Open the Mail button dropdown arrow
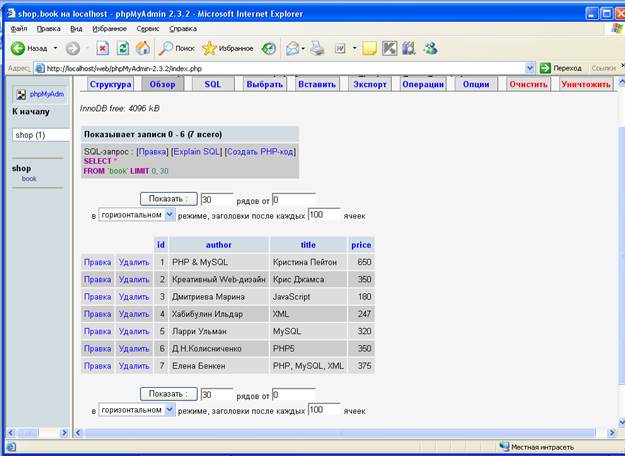Screen dimensions: 625x456 click(303, 48)
